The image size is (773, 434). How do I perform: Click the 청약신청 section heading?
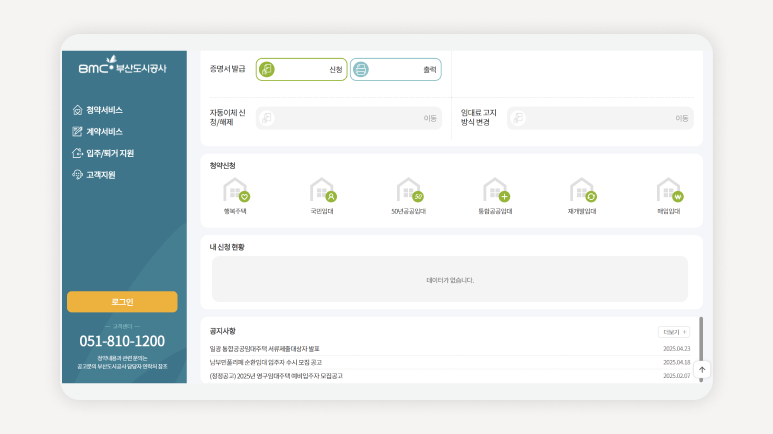222,166
